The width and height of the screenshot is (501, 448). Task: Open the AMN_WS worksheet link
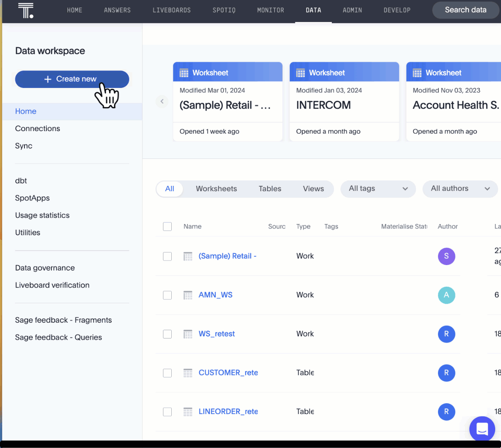point(215,295)
